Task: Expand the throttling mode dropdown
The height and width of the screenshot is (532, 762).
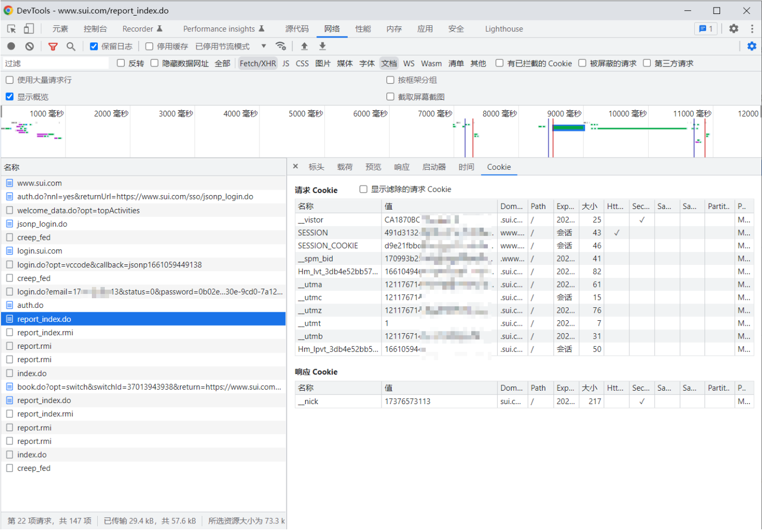Action: coord(263,47)
